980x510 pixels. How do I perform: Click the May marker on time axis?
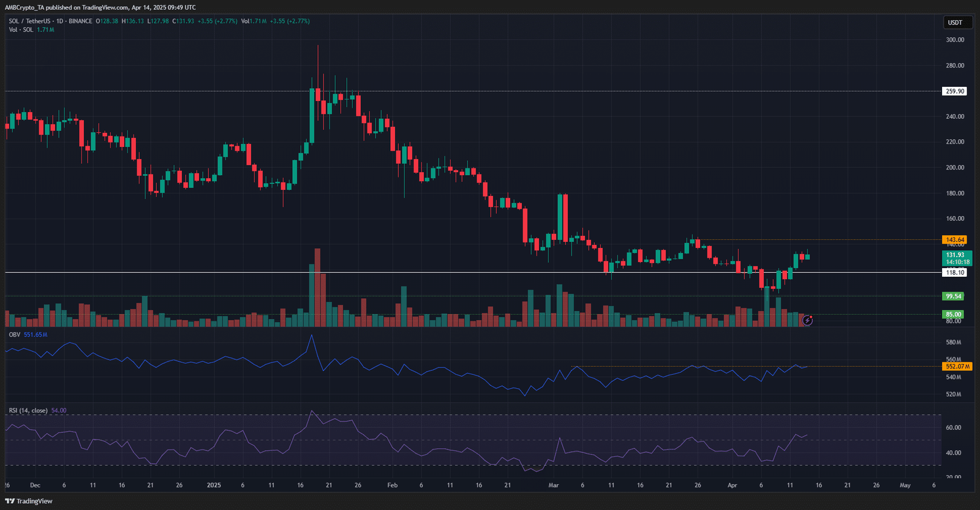coord(905,485)
